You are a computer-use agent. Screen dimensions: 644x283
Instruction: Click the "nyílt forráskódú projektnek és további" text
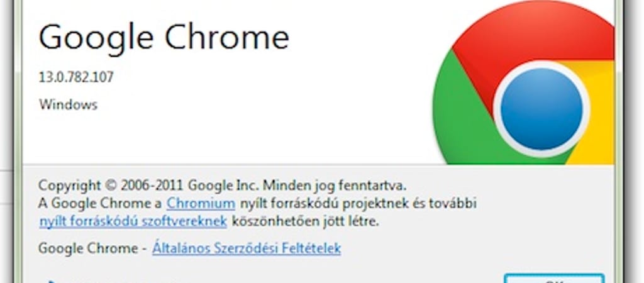click(x=358, y=203)
